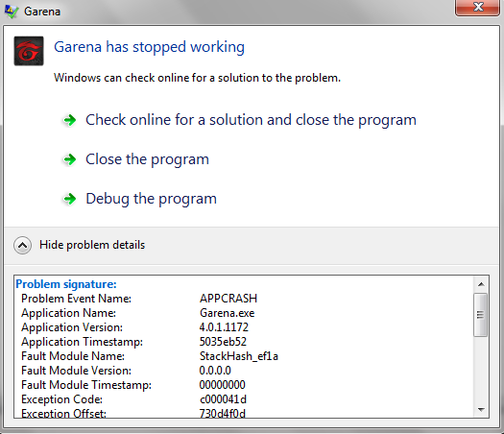Click the Problem Event Name label
The image size is (504, 434).
76,299
